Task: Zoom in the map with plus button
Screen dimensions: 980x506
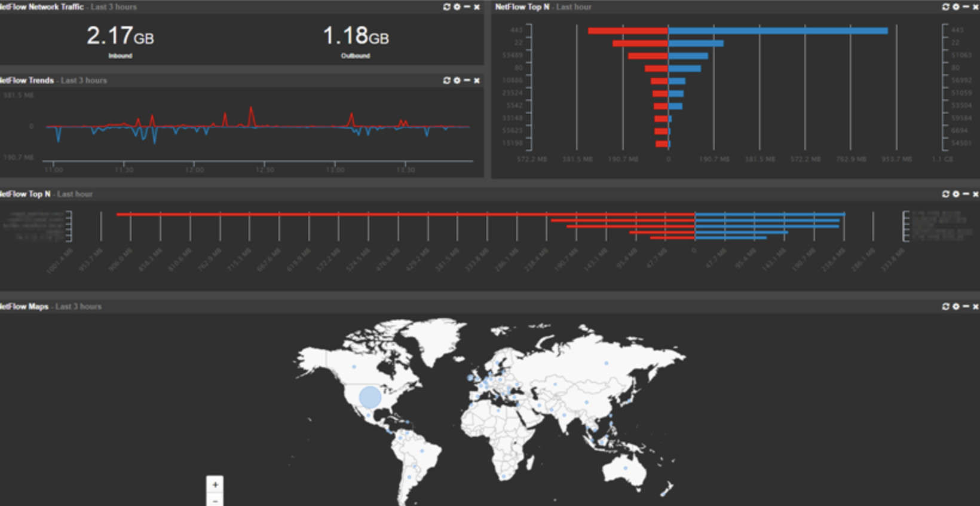Action: [x=215, y=484]
